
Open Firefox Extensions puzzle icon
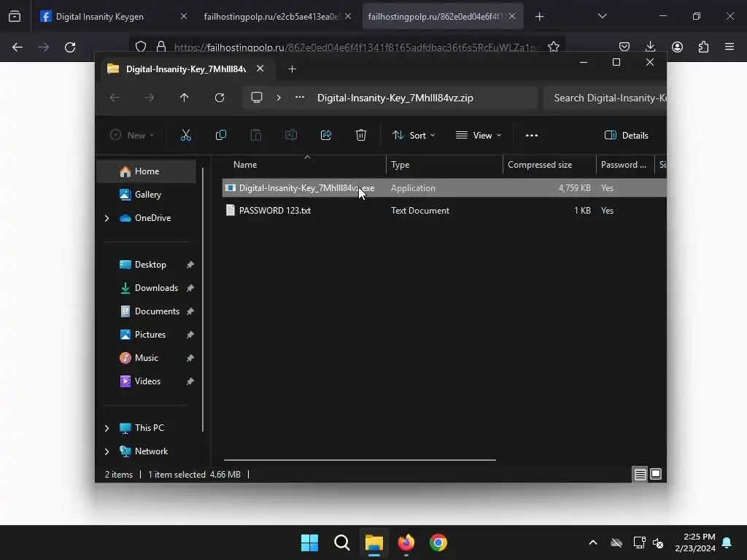click(x=703, y=47)
